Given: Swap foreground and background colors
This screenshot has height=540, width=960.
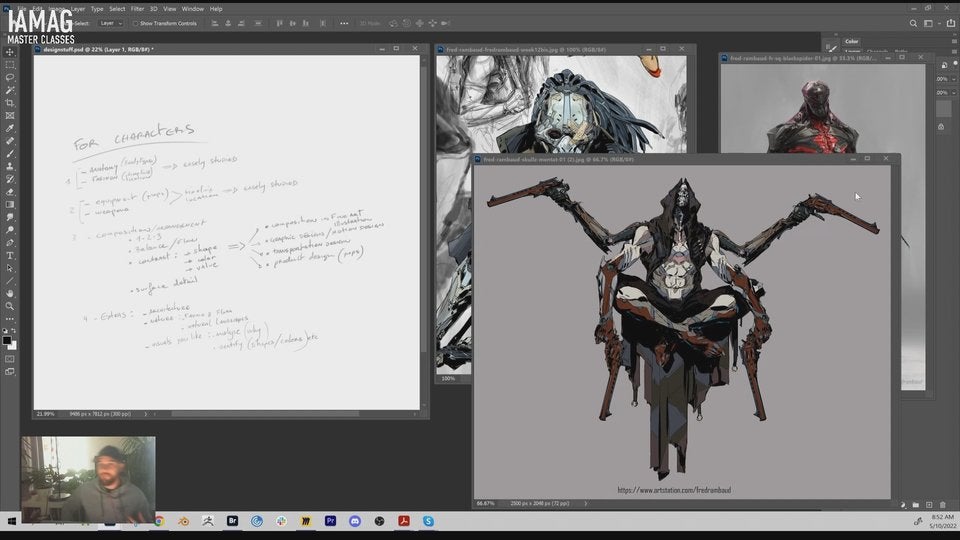Looking at the screenshot, I should click(x=13, y=331).
